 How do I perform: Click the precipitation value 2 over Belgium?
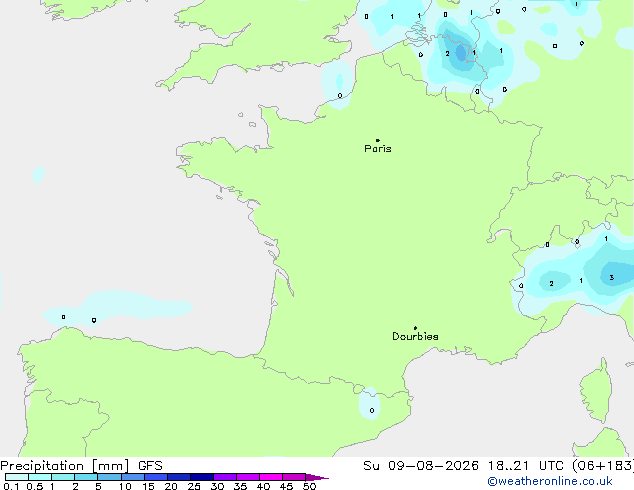[447, 53]
